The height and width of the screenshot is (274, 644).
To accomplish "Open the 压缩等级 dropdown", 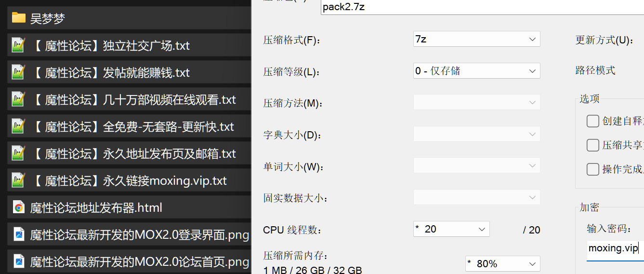I will [x=476, y=71].
